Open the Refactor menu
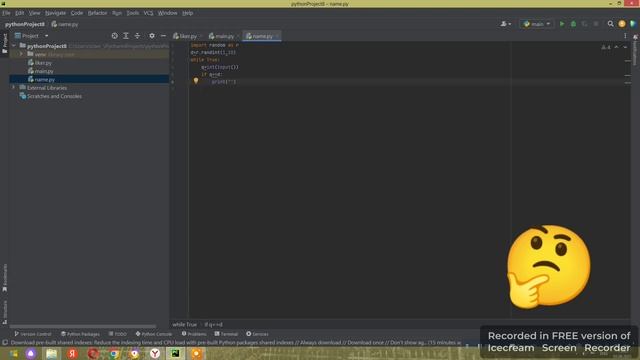Viewport: 640px width, 360px height. click(98, 13)
